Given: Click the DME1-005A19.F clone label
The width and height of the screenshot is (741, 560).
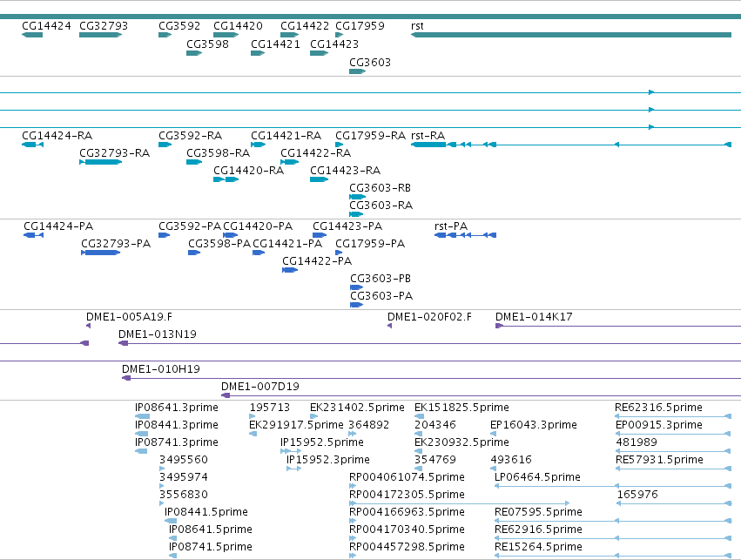Looking at the screenshot, I should click(x=130, y=317).
